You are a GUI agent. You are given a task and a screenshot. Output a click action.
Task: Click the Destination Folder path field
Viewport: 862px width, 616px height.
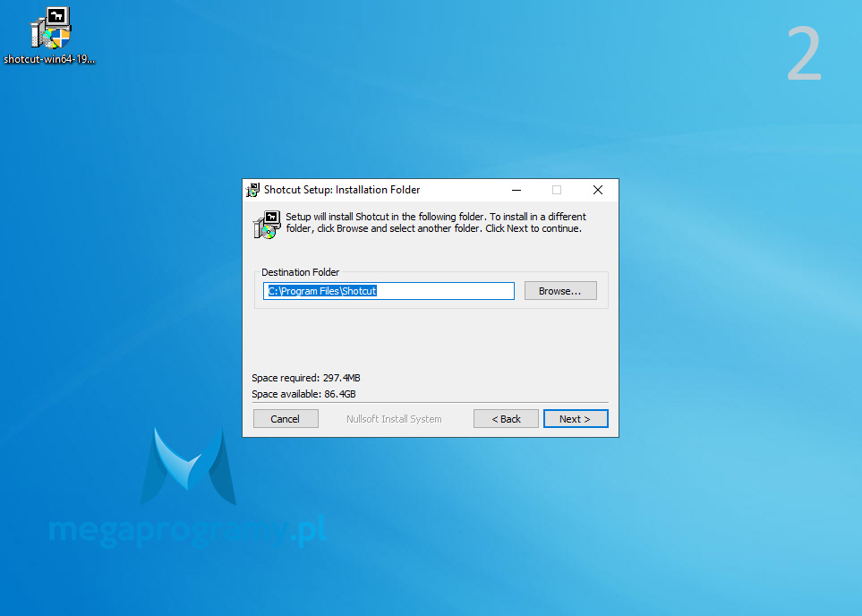pyautogui.click(x=388, y=291)
